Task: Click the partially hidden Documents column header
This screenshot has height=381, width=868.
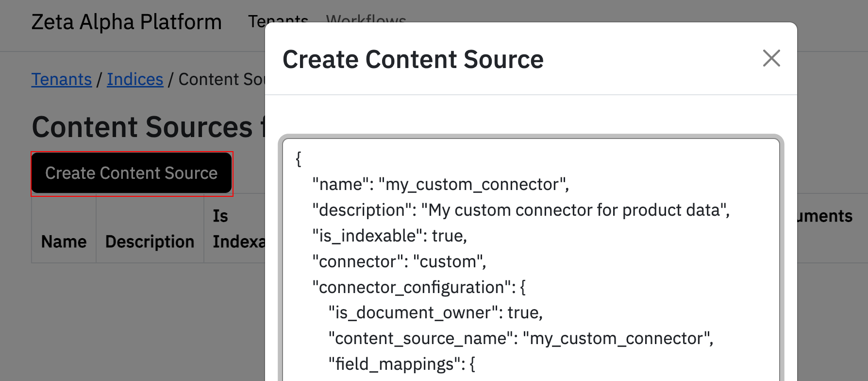Action: [824, 216]
